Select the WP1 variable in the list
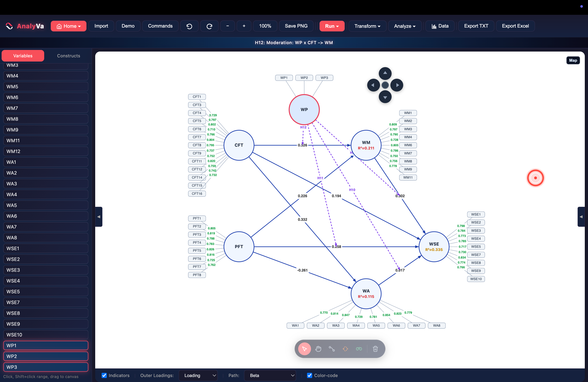The width and height of the screenshot is (588, 382). 46,345
